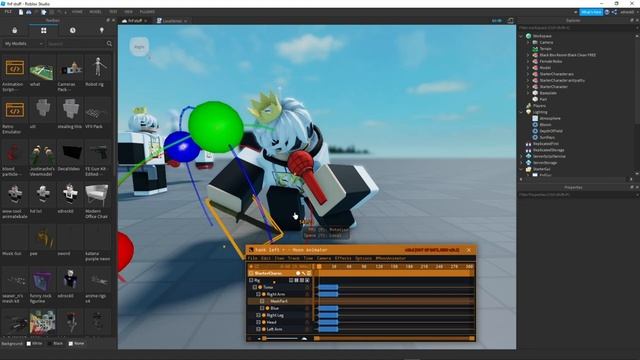Toggle the Head track checkbox
Image resolution: width=640 pixels, height=360 pixels.
click(258, 322)
